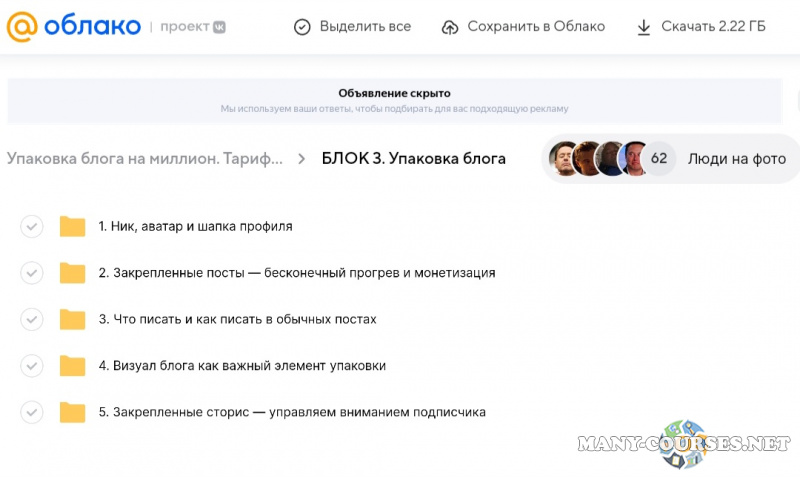Screen dimensions: 800x477
Task: Open folder icon for Визуал блога
Action: point(72,366)
